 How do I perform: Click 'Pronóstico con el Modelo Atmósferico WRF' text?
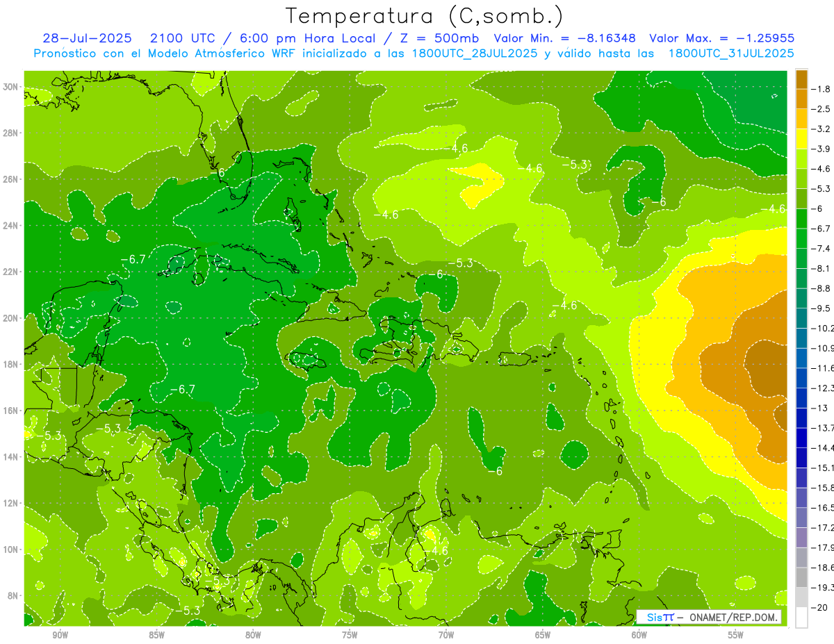pos(166,53)
